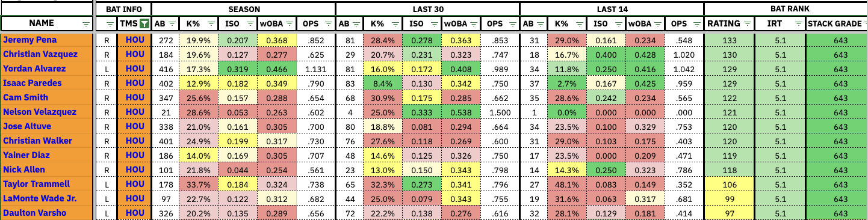Select Nelson Velazquez Last 30 wOBA cell
The height and width of the screenshot is (220, 868).
[460, 112]
